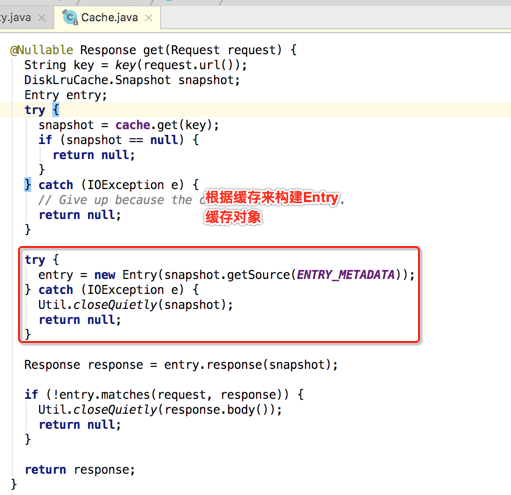511x495 pixels.
Task: Close the partially visible y.java tab
Action: coord(42,18)
